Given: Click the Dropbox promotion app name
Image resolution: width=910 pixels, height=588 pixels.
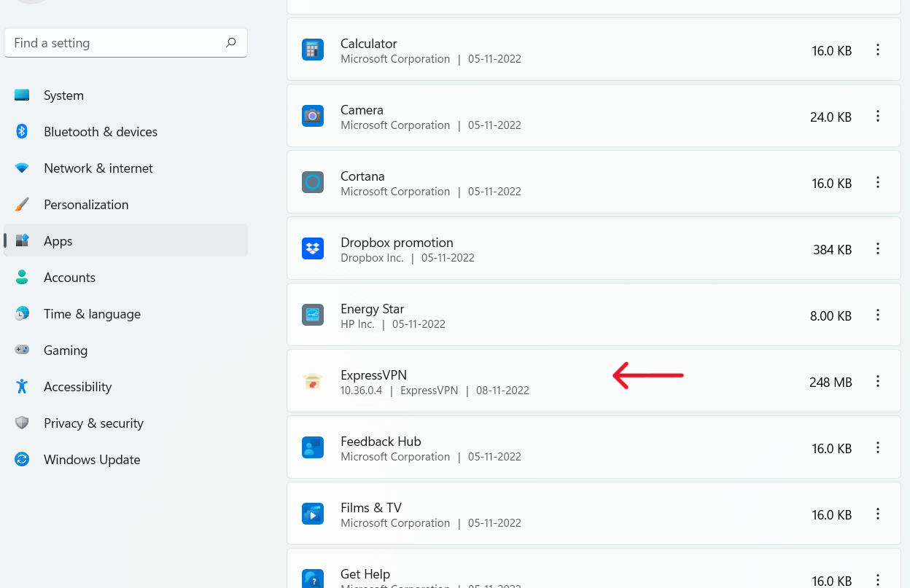Looking at the screenshot, I should pos(397,243).
